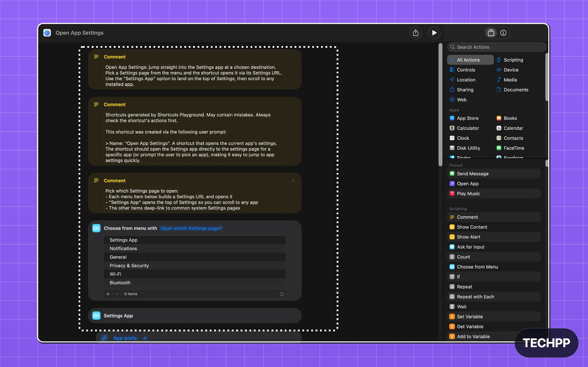This screenshot has width=588, height=367.
Task: Click the first Comment text box
Action: tap(195, 76)
